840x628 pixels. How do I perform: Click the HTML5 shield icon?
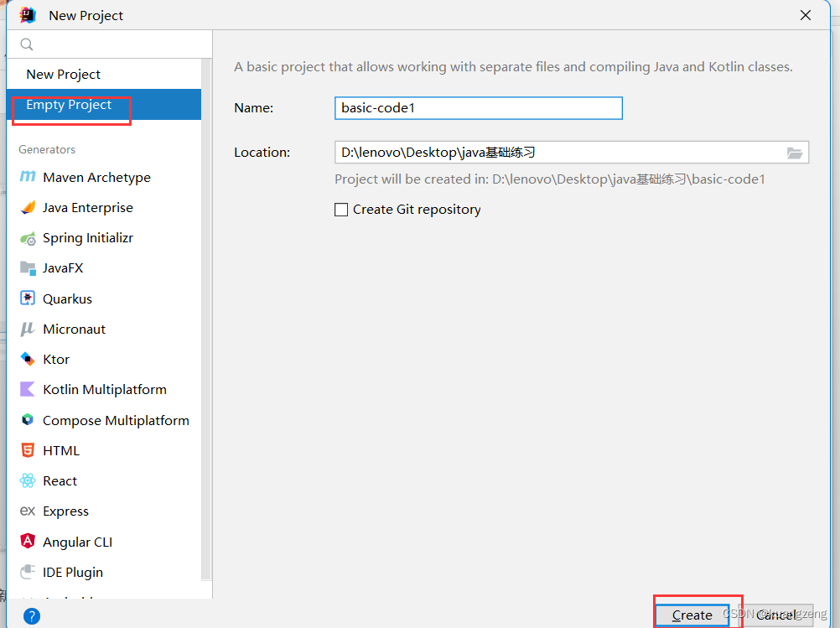coord(28,450)
